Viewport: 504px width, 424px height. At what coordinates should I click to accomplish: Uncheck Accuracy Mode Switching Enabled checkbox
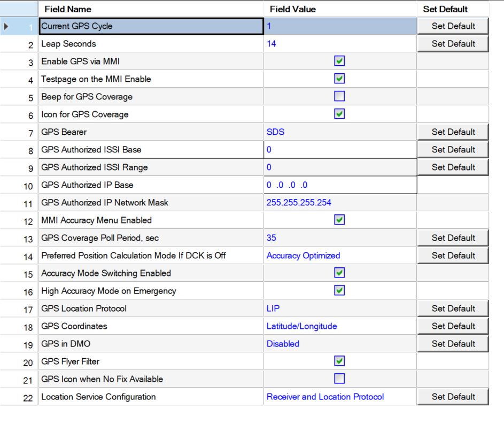click(339, 273)
